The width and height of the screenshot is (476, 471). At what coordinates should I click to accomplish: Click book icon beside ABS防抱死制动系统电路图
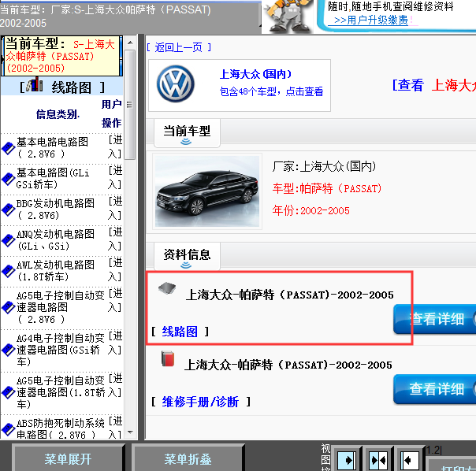click(x=9, y=429)
